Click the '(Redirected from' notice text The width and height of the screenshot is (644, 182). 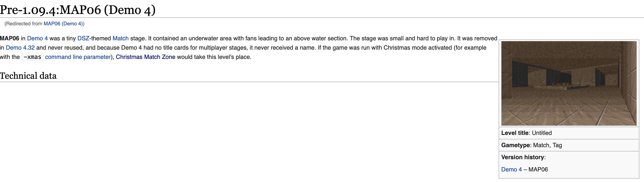pyautogui.click(x=23, y=24)
